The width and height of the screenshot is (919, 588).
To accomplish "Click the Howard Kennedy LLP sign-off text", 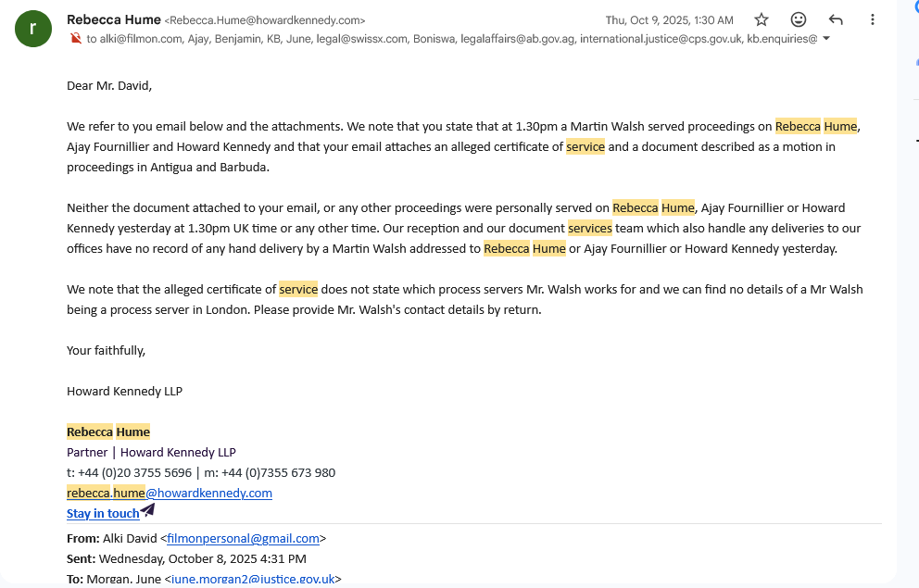I will [x=124, y=391].
